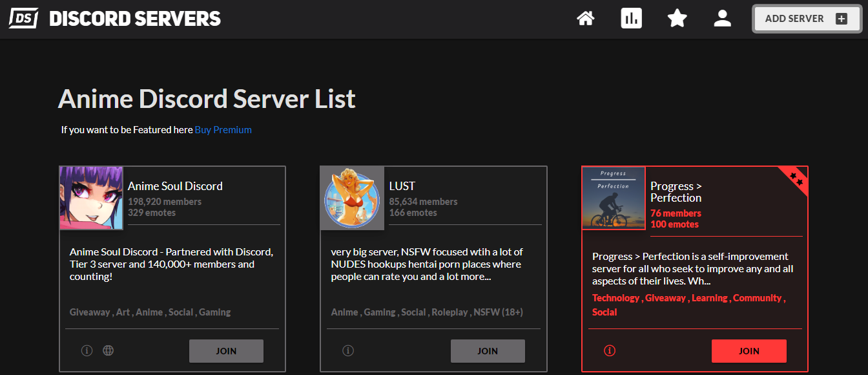The width and height of the screenshot is (868, 375).
Task: Join the Anime Soul Discord server
Action: pos(226,351)
